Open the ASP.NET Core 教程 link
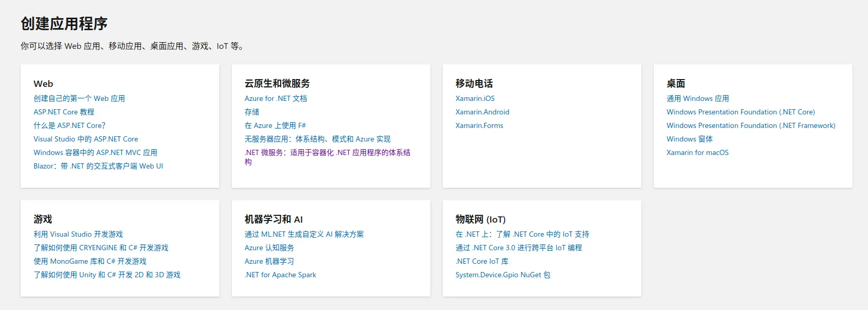 pos(64,112)
